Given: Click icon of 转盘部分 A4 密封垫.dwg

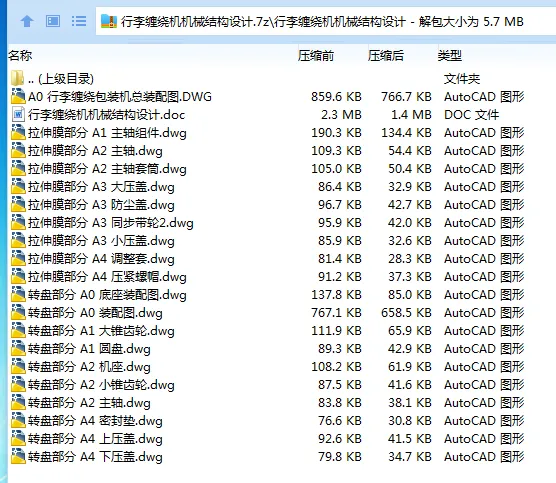Looking at the screenshot, I should click(18, 421).
